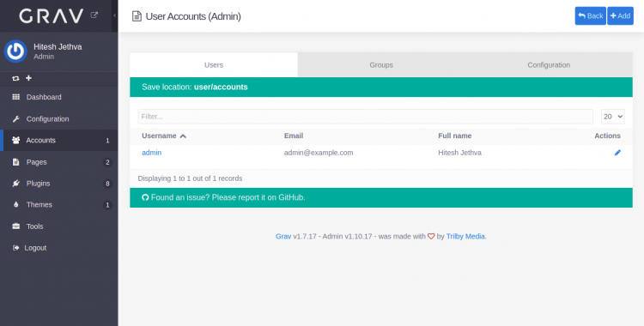Click the GitHub logo icon in the banner
The image size is (644, 326).
coord(145,197)
